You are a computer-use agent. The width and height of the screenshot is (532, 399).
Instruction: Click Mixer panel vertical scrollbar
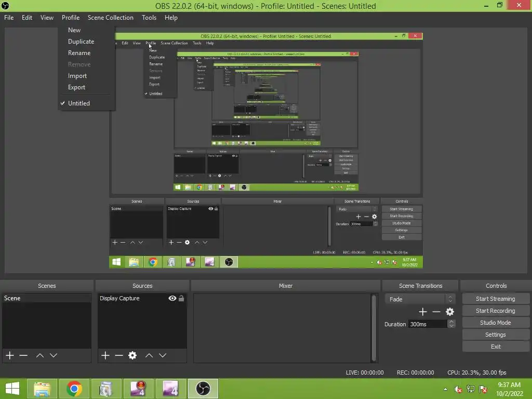(x=374, y=328)
